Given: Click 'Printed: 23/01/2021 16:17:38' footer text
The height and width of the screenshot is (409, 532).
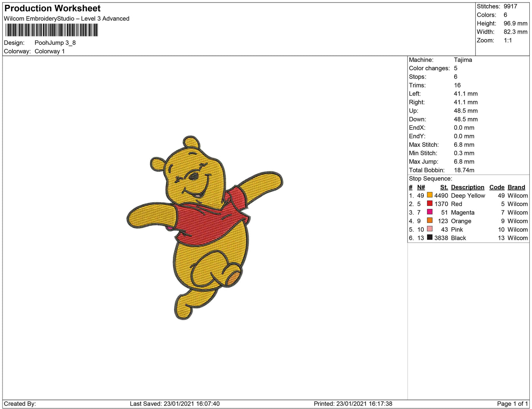Looking at the screenshot, I should 353,403.
